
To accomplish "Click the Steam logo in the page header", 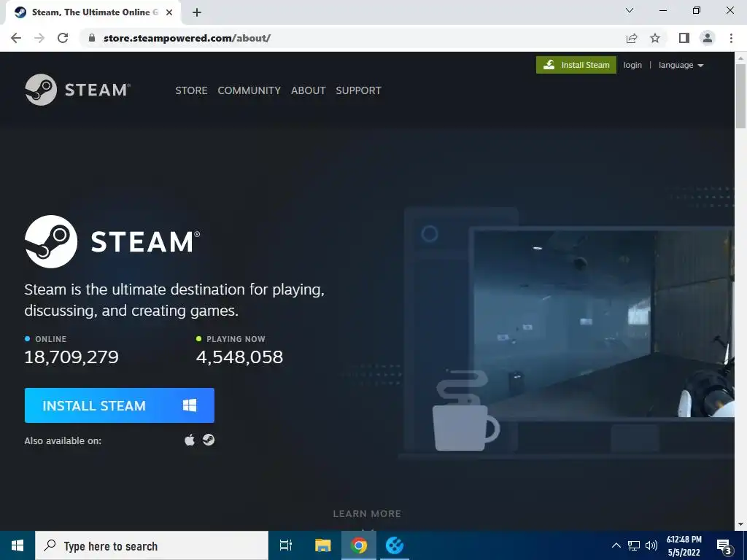I will tap(77, 90).
